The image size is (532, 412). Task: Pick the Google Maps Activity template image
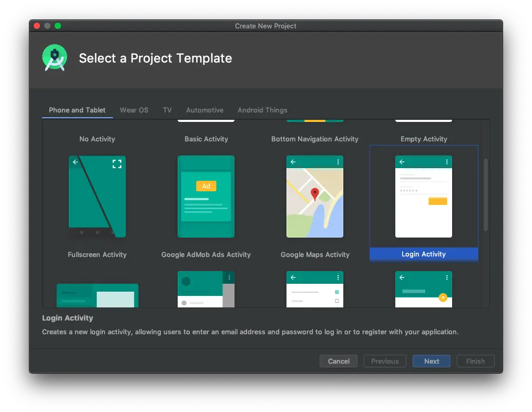(314, 197)
